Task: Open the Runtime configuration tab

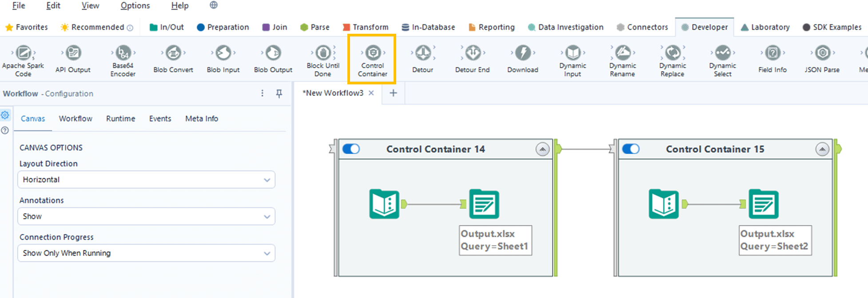Action: click(x=120, y=119)
